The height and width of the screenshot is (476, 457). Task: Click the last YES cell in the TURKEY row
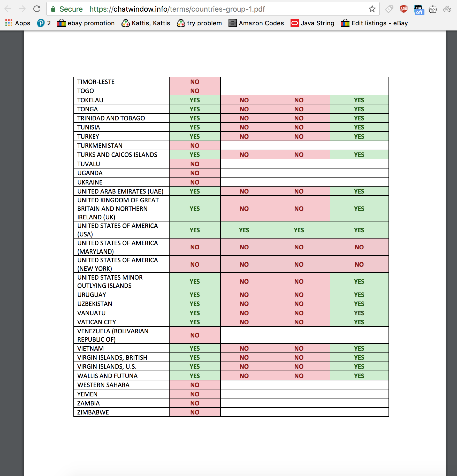[359, 136]
